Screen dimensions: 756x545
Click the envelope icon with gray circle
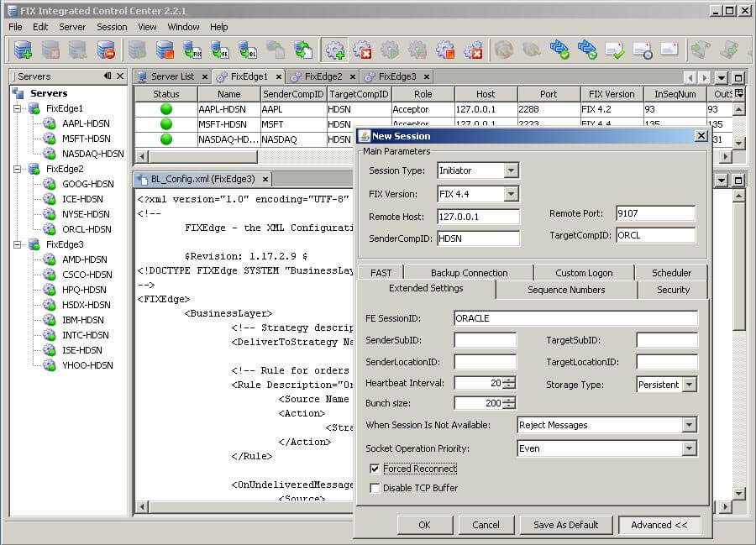click(643, 50)
